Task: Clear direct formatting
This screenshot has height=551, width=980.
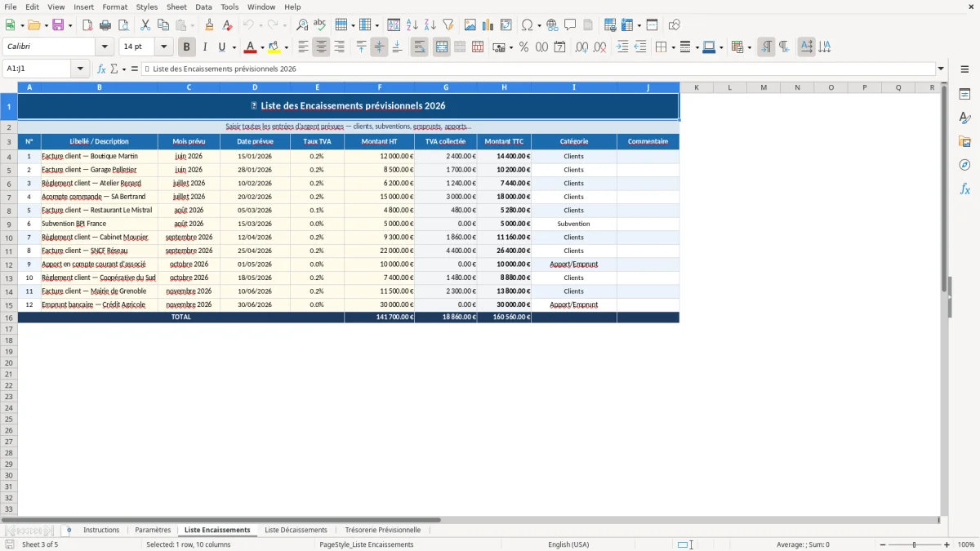Action: tap(227, 25)
